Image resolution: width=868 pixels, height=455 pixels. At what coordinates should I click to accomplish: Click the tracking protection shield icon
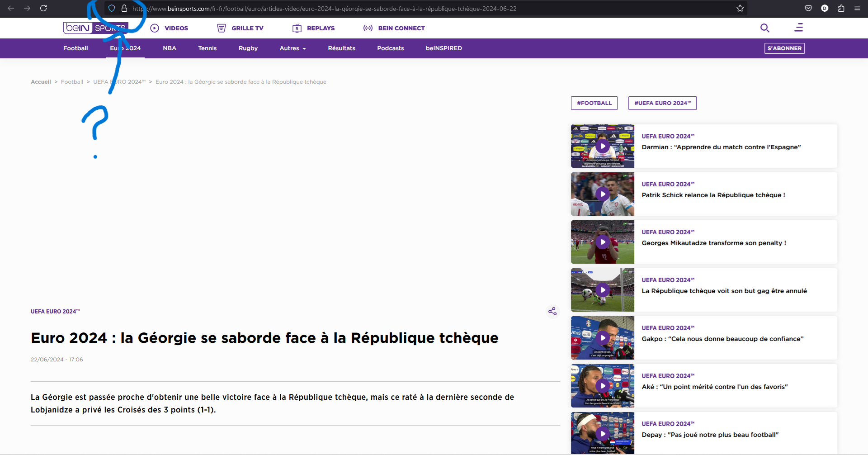point(112,8)
